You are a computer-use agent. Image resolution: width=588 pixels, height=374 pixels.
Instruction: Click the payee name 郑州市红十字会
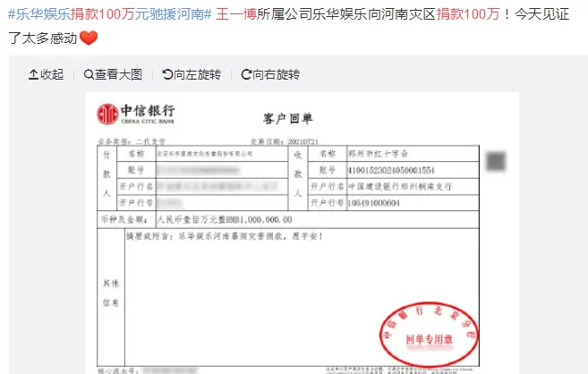(378, 154)
